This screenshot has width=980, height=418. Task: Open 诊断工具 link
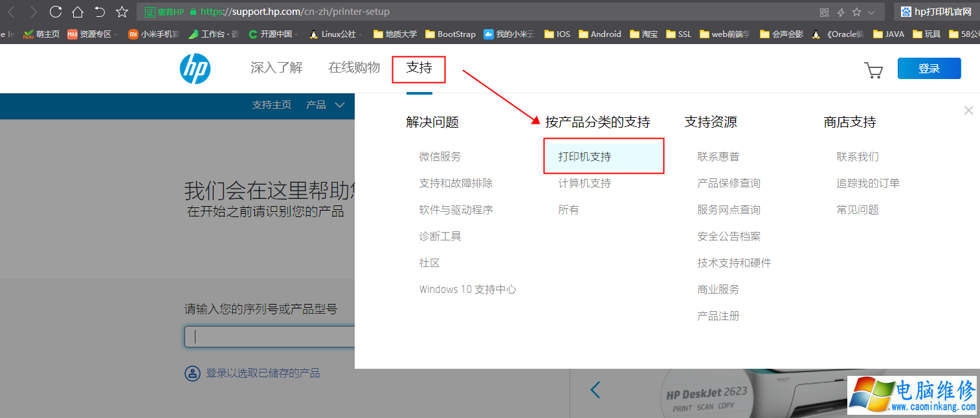pos(440,237)
